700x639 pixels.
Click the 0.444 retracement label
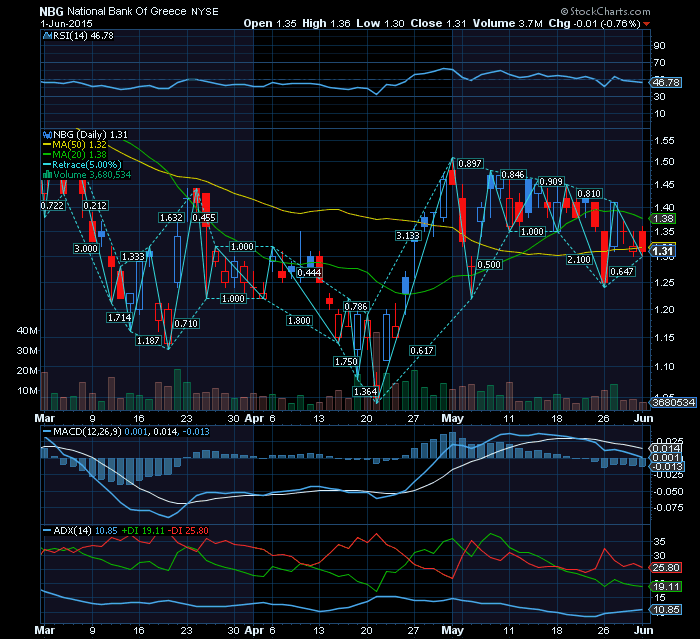pyautogui.click(x=309, y=272)
